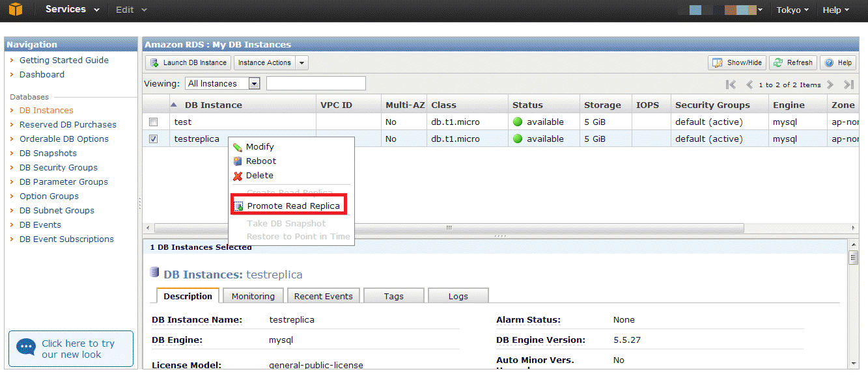
Task: Open DB Event Subscriptions link
Action: [66, 239]
